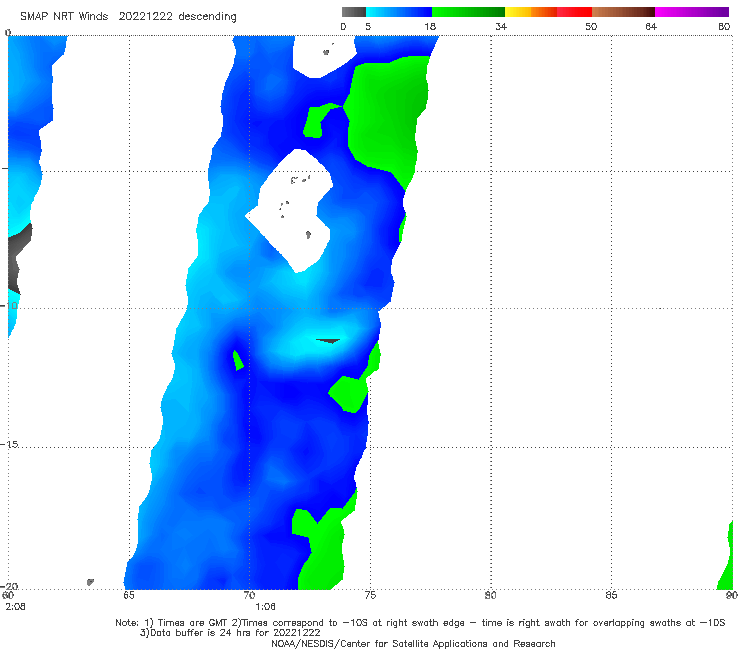Click the dark gray low-wind patch at the left map edge
The image size is (740, 650).
pos(19,258)
